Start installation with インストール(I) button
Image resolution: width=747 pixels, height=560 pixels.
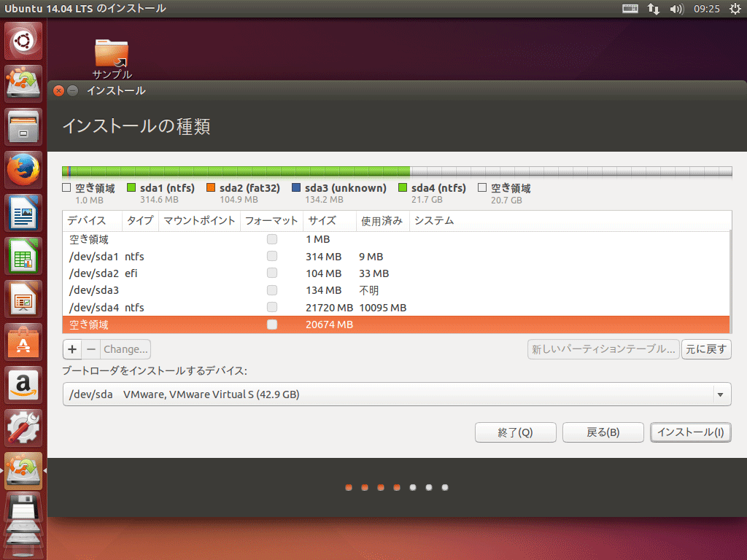coord(691,432)
